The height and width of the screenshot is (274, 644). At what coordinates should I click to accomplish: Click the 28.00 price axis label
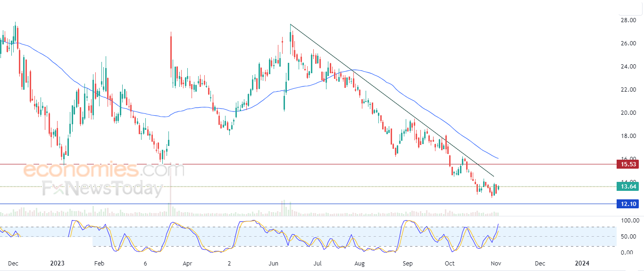[628, 20]
